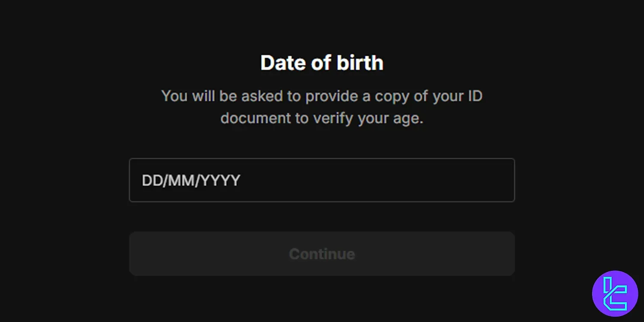
Task: Click the word "birth" in the heading
Action: pyautogui.click(x=360, y=63)
